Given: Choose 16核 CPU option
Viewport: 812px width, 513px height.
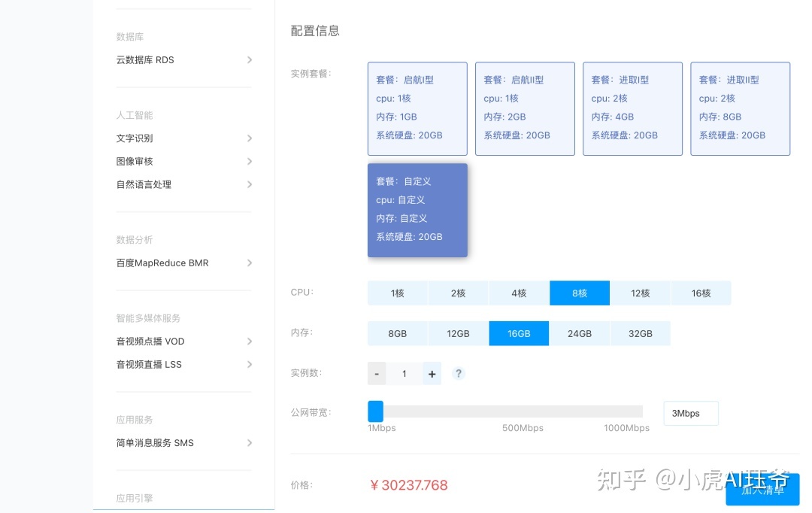Looking at the screenshot, I should pos(701,293).
